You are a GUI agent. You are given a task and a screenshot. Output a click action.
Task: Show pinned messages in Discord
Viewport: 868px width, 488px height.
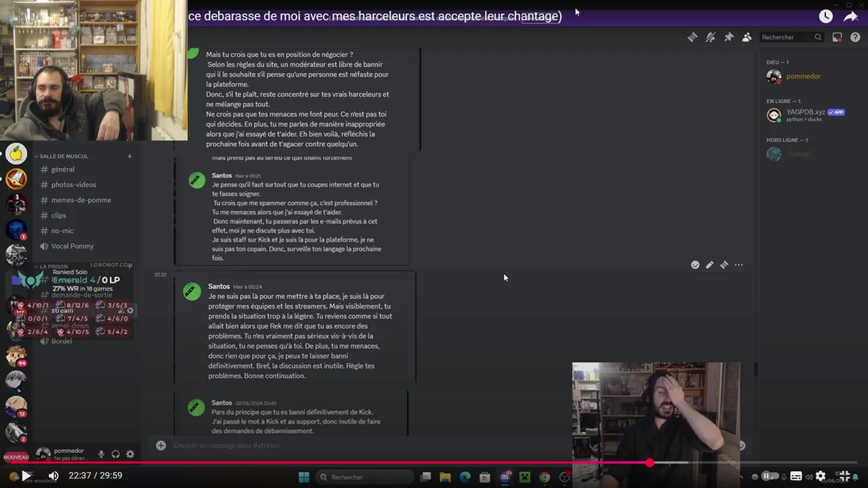coord(729,37)
